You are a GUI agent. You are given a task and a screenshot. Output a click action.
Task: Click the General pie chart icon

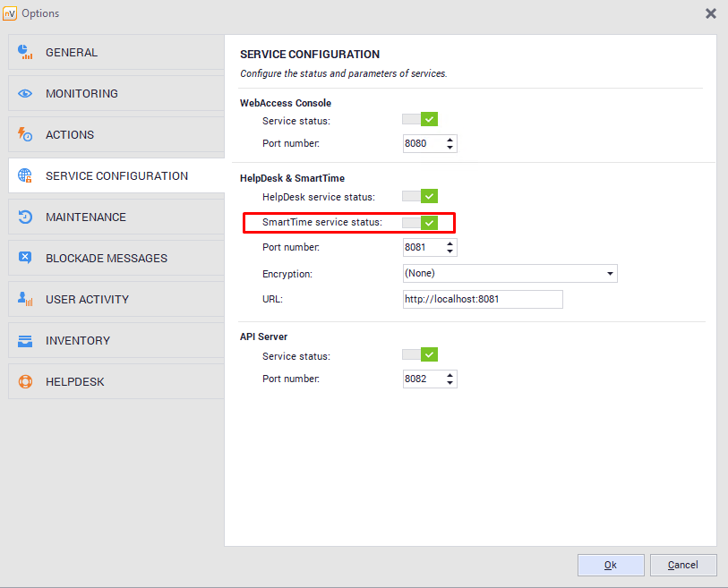click(x=25, y=53)
